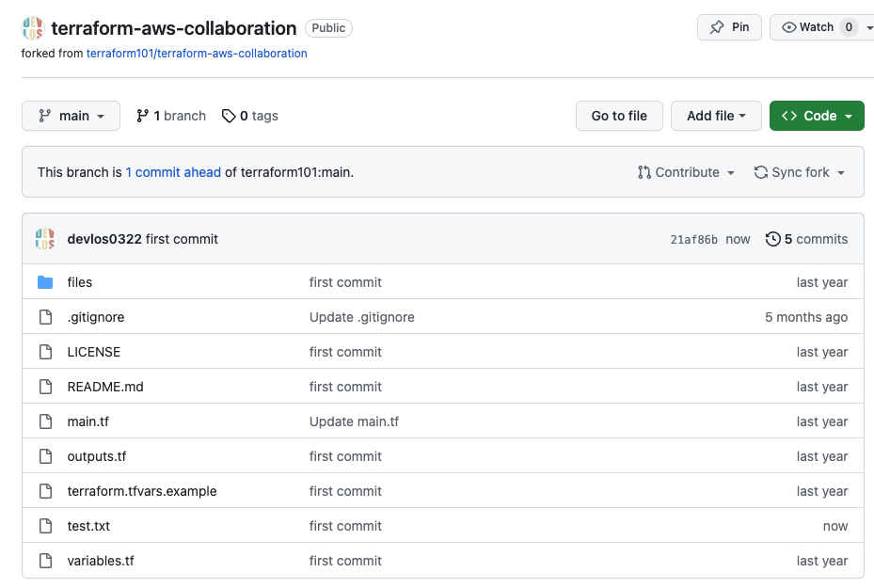Image resolution: width=874 pixels, height=588 pixels.
Task: Click the branch icon next to 1 branch
Action: click(x=142, y=116)
